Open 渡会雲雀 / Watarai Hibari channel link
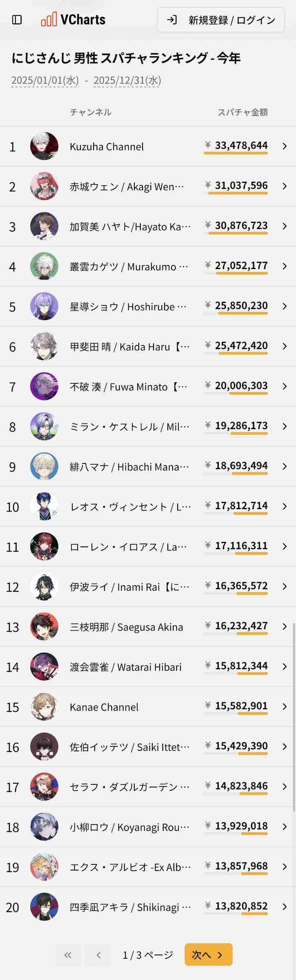 click(125, 667)
